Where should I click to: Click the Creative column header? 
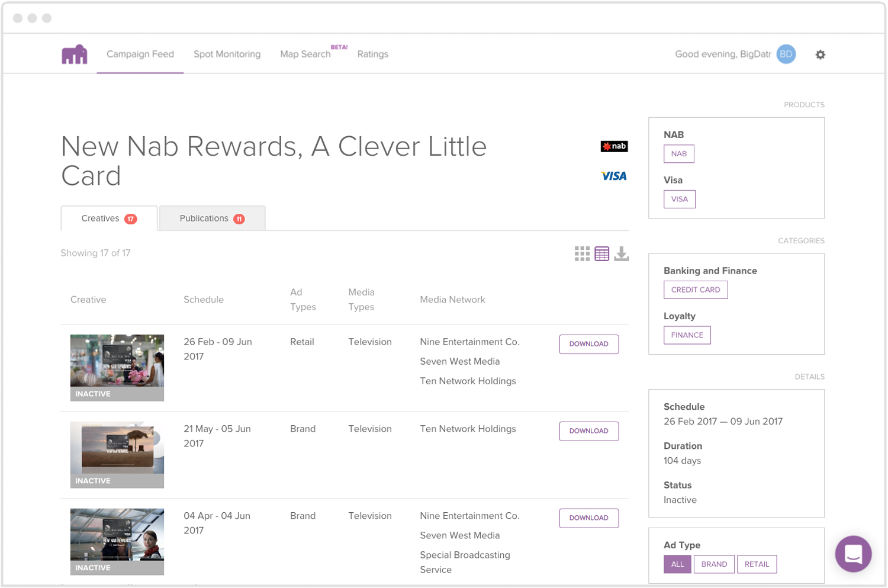tap(88, 300)
